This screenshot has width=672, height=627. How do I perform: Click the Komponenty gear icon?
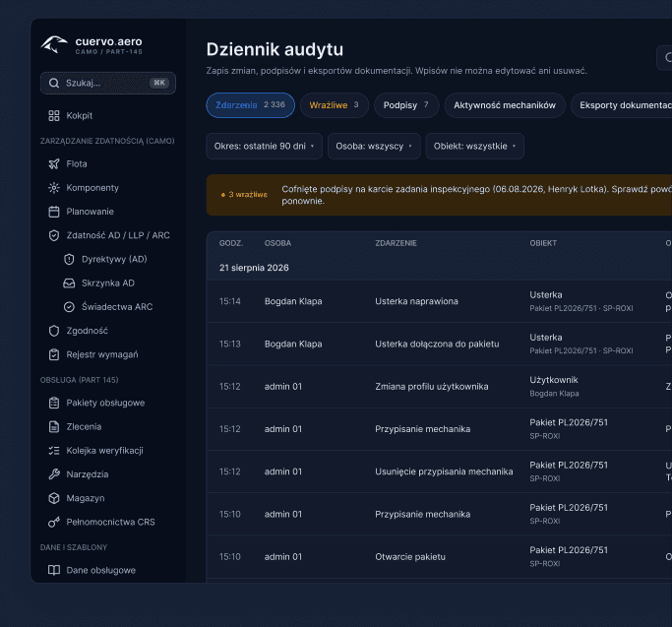pos(54,188)
